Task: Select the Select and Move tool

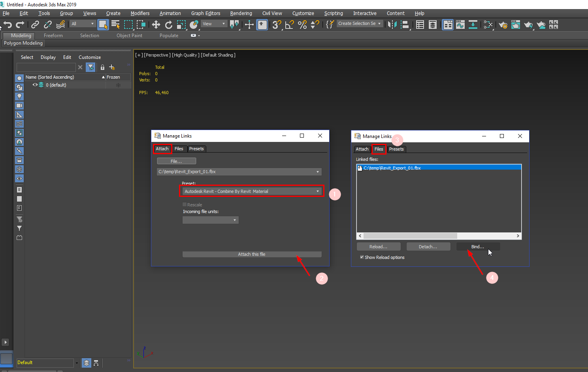Action: coord(156,25)
